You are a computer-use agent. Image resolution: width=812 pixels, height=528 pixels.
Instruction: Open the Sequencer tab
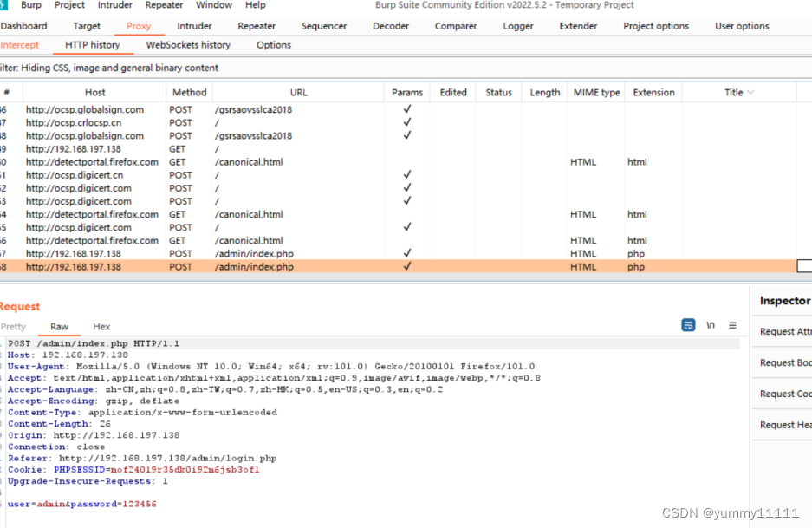(323, 26)
